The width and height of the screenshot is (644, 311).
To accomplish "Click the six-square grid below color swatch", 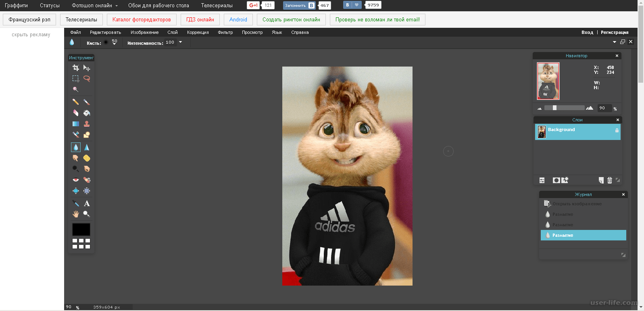I will click(81, 244).
